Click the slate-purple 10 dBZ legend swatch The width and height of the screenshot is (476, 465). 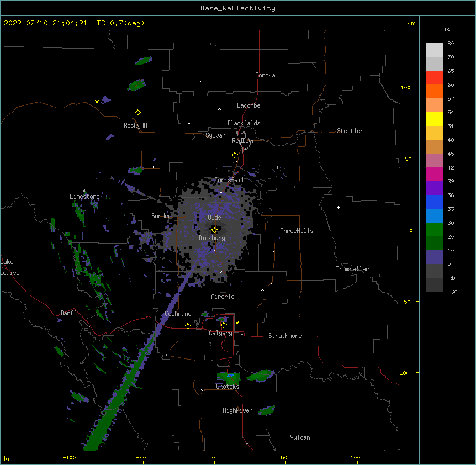tap(434, 257)
